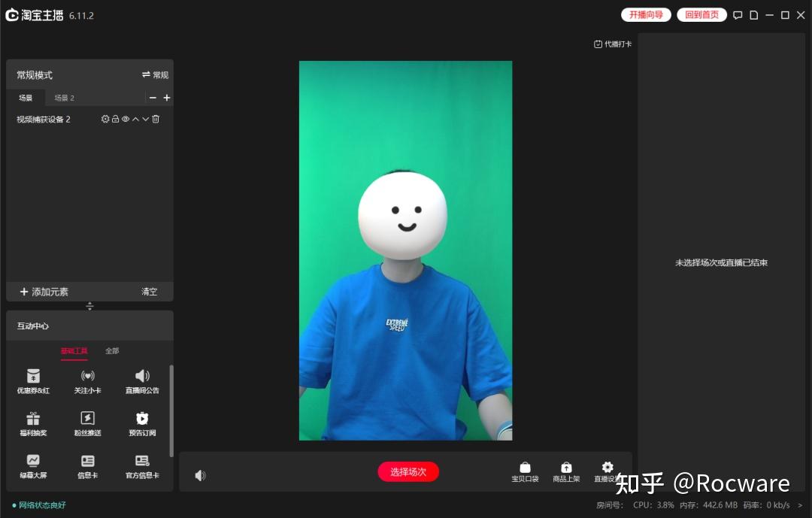Image resolution: width=812 pixels, height=518 pixels.
Task: Click the 常规模式 panel title
Action: [x=34, y=75]
